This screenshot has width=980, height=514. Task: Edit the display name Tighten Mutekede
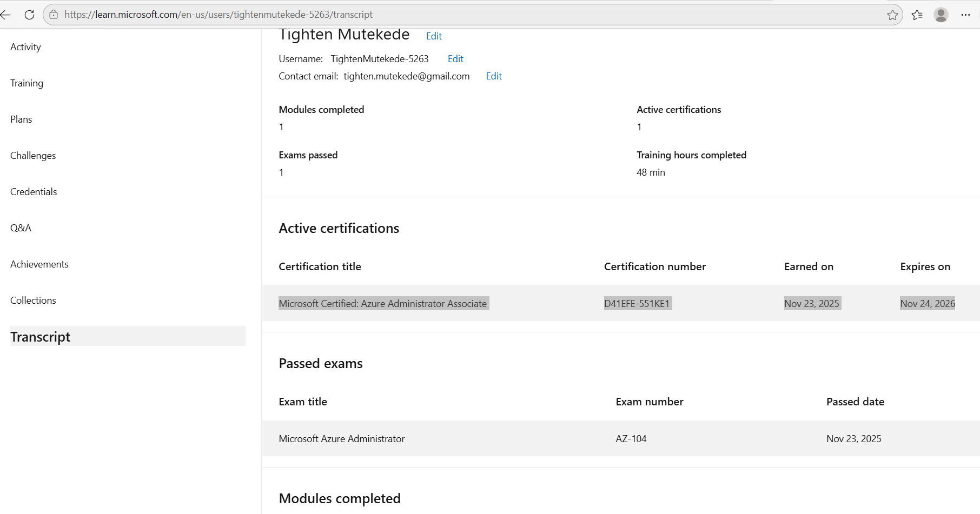(x=434, y=36)
